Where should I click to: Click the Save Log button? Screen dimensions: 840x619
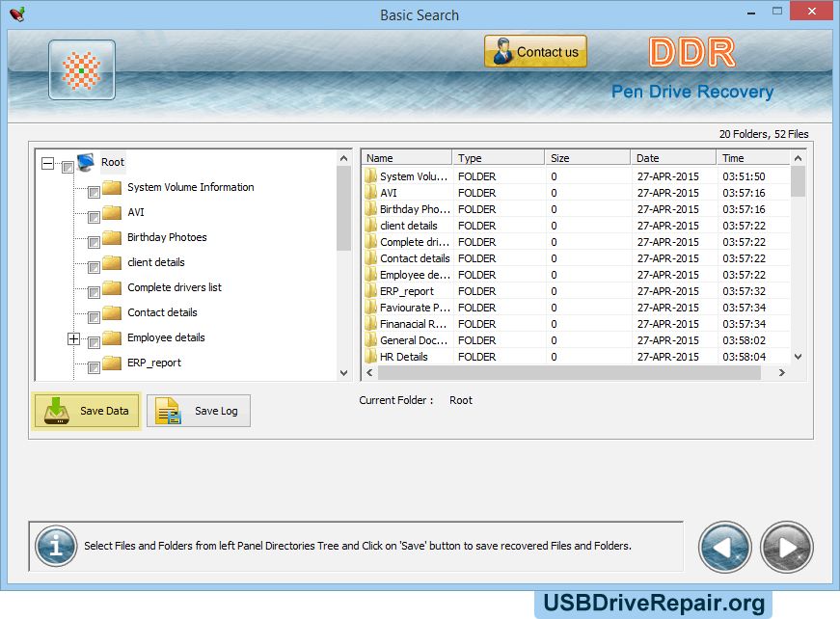pos(199,411)
